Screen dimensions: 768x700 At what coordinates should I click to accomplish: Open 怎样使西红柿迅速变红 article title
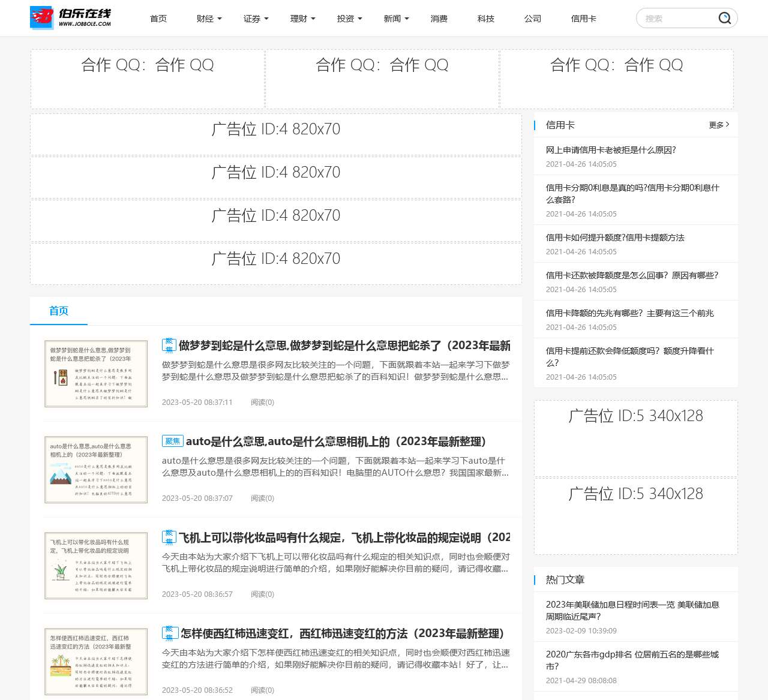coord(343,633)
